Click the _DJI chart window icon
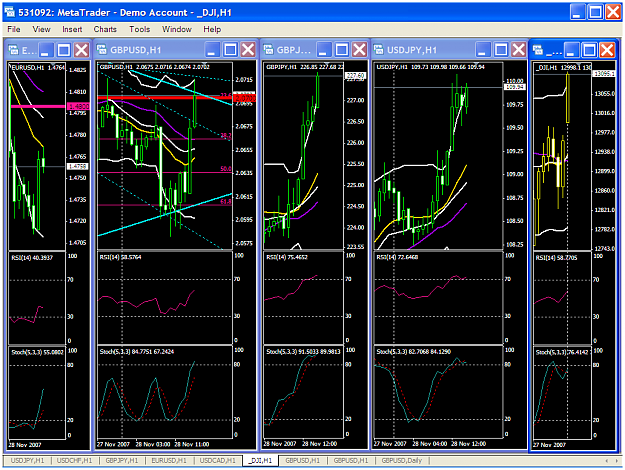 point(538,50)
